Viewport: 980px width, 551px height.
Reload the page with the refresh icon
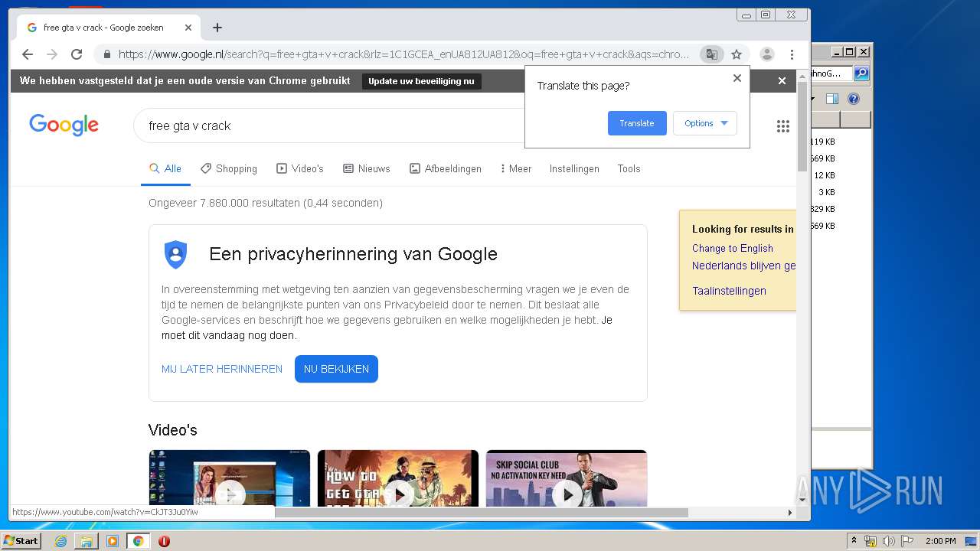[77, 54]
